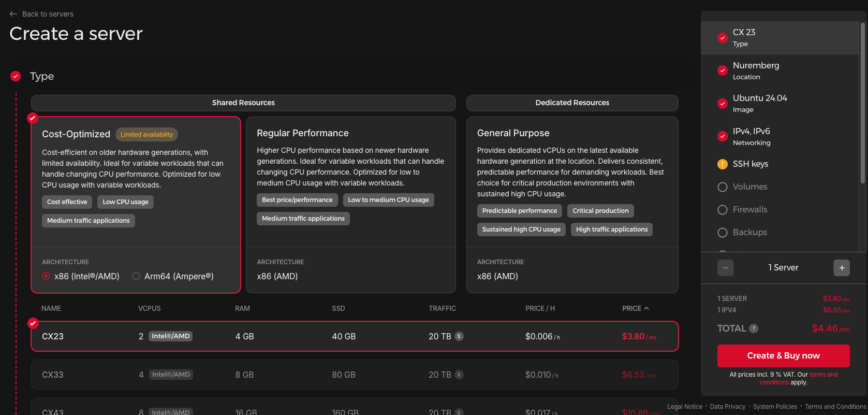Select the CX43 server plan row

(355, 407)
